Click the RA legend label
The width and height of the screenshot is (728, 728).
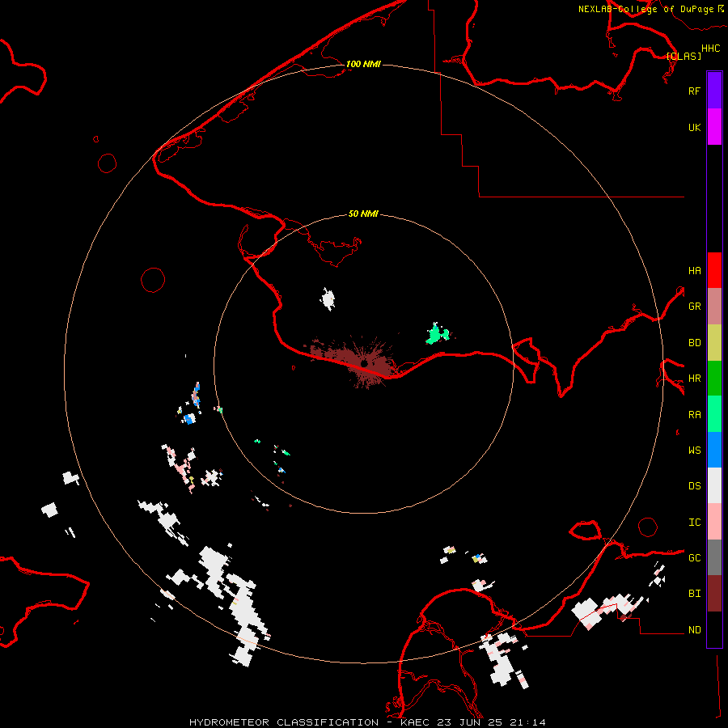694,414
